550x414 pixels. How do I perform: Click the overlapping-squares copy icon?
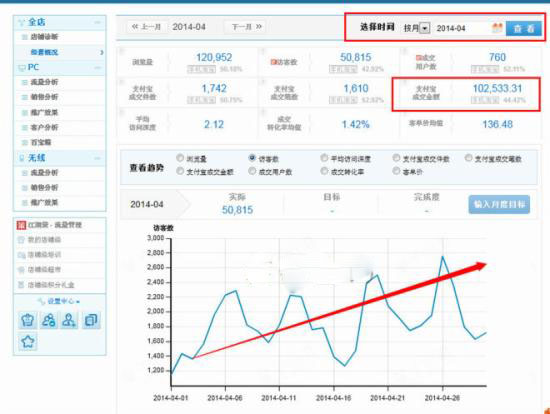(x=91, y=320)
